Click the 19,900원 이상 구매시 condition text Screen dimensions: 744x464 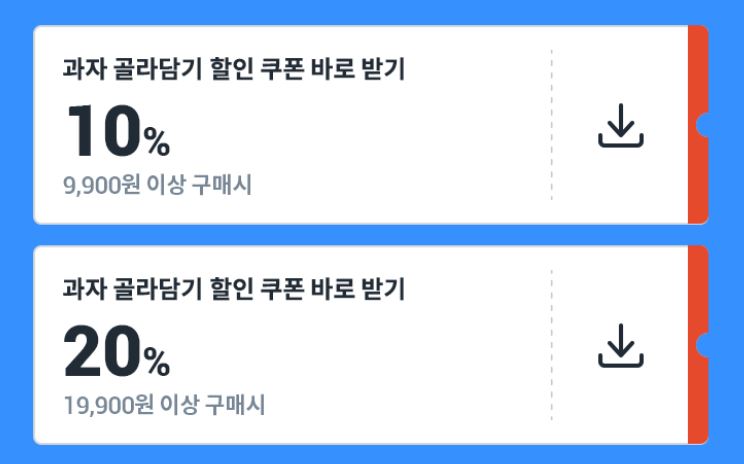click(164, 405)
